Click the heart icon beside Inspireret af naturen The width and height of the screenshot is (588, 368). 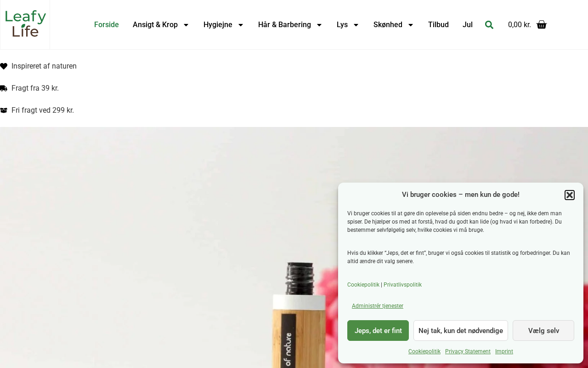tap(4, 66)
